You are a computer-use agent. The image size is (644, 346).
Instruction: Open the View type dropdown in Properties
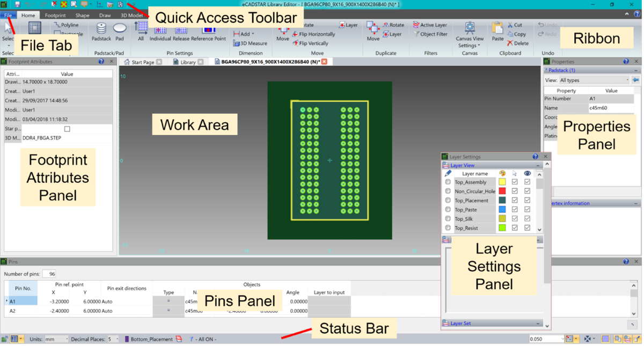[x=594, y=80]
